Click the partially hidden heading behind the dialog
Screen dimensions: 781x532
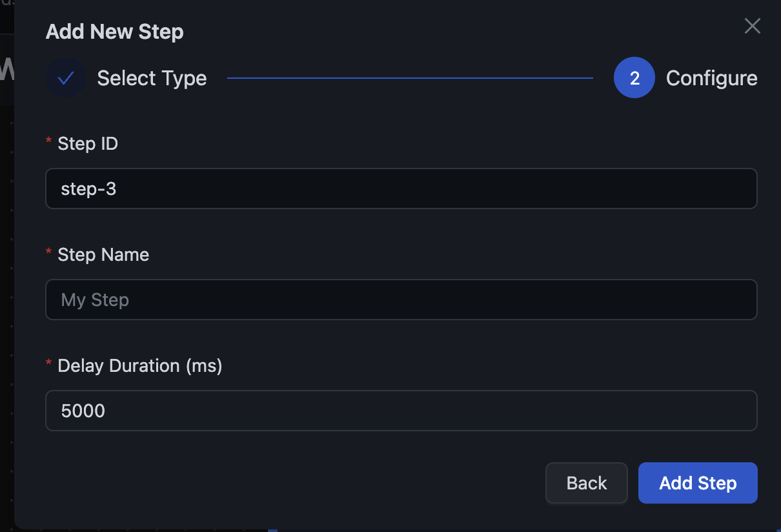(x=6, y=70)
